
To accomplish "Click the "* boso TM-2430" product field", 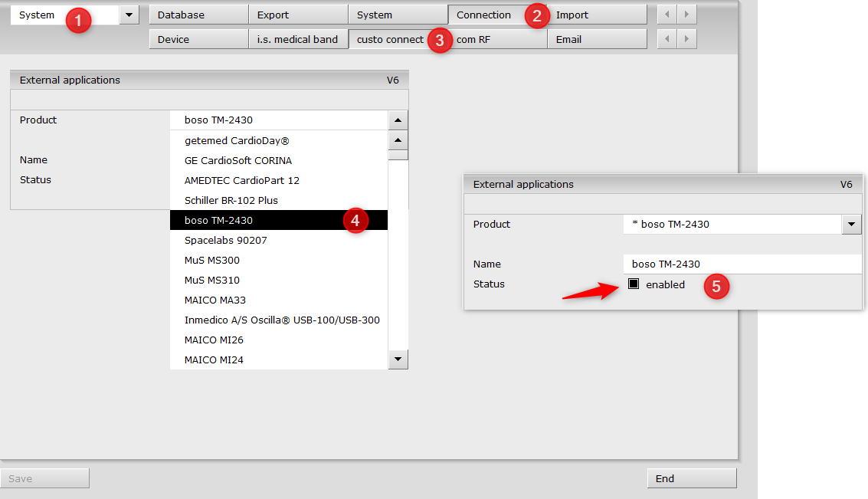I will click(x=732, y=225).
